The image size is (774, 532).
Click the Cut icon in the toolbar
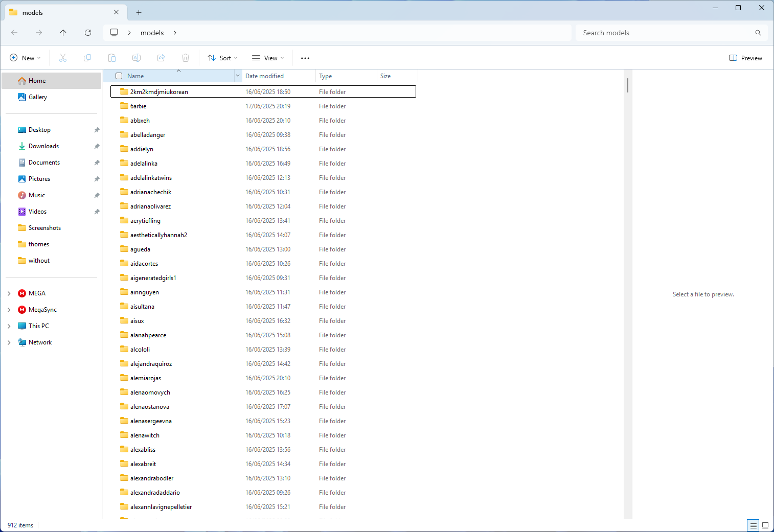[x=62, y=58]
